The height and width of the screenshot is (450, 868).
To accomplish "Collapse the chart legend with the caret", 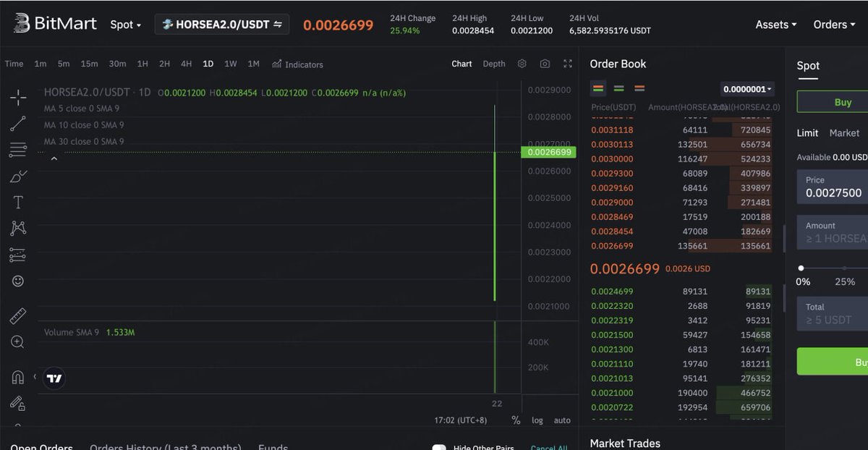I will pos(54,158).
